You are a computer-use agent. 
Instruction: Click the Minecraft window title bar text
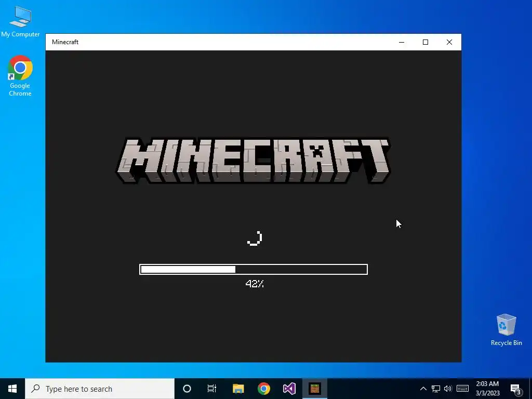[x=65, y=42]
